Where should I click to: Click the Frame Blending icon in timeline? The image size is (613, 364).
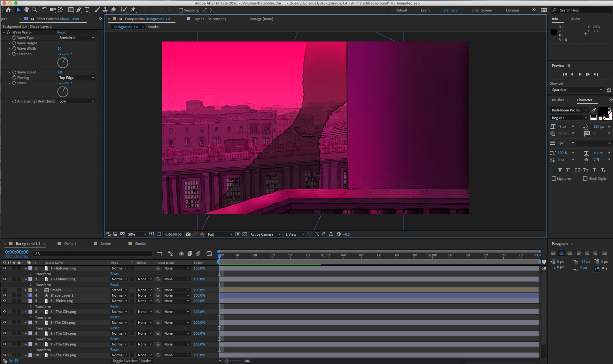[x=190, y=254]
